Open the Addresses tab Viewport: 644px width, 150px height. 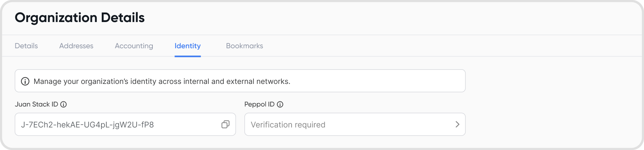[76, 46]
